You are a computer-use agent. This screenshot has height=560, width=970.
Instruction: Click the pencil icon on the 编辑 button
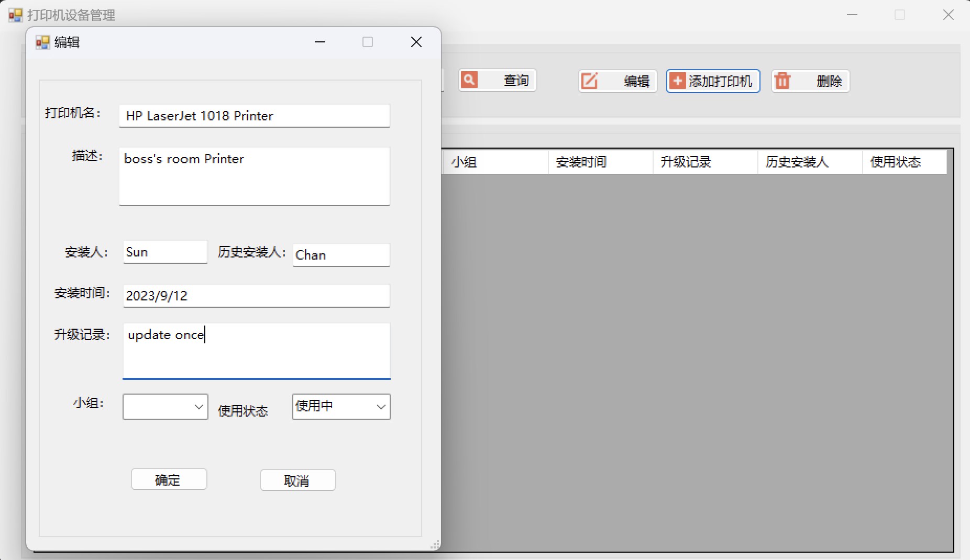pos(591,81)
